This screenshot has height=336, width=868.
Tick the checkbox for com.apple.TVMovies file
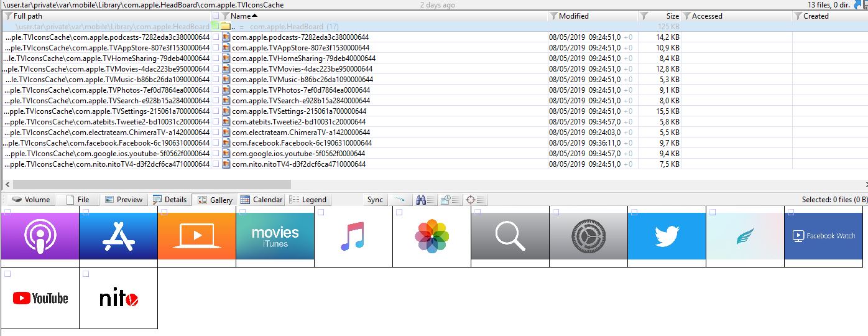[x=215, y=69]
